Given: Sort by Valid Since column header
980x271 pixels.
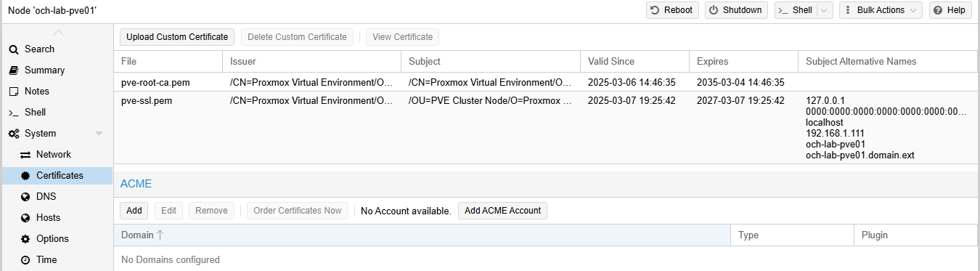Looking at the screenshot, I should click(634, 62).
